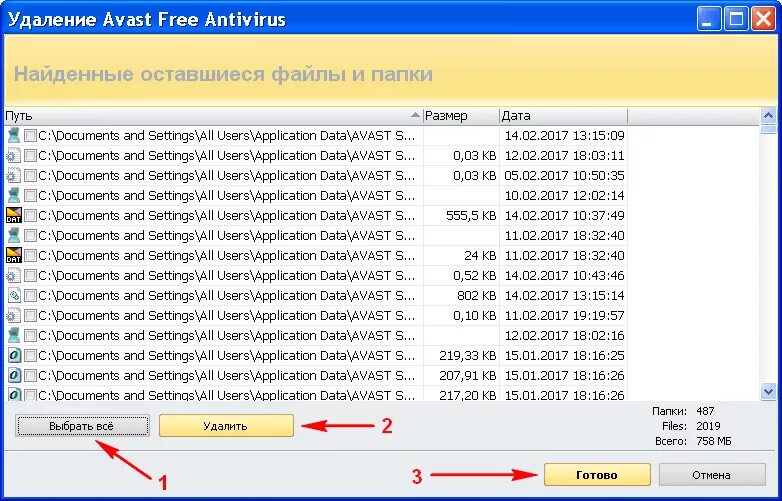
Task: Tick checkbox in the 555,5 KB row
Action: (x=30, y=215)
